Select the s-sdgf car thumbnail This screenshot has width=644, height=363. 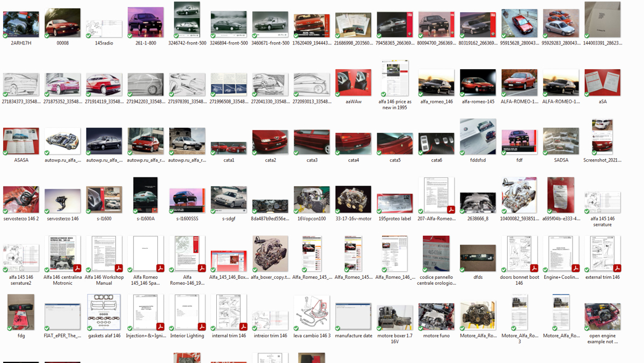[x=229, y=200]
